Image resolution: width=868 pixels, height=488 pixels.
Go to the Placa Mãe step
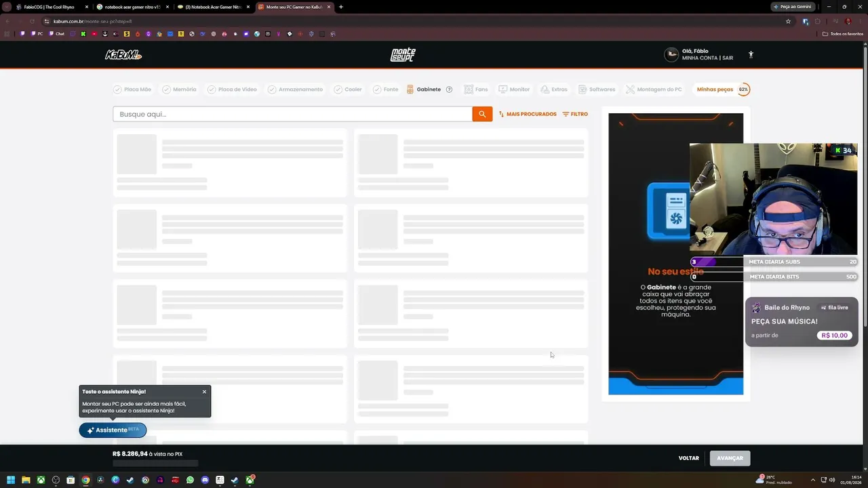132,89
